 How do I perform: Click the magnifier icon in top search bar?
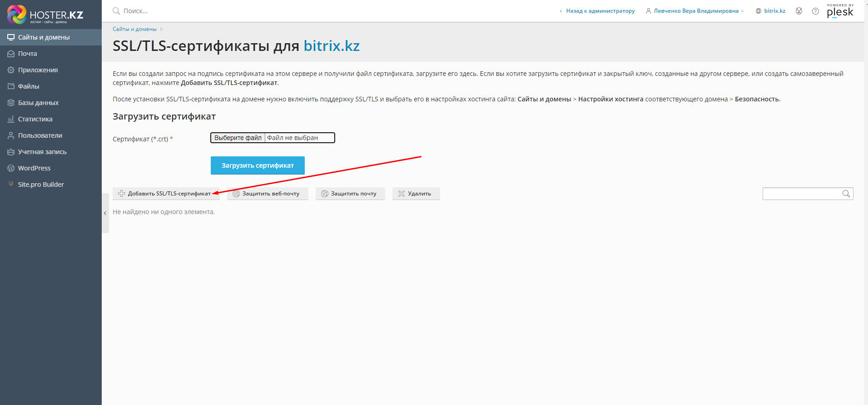point(116,11)
